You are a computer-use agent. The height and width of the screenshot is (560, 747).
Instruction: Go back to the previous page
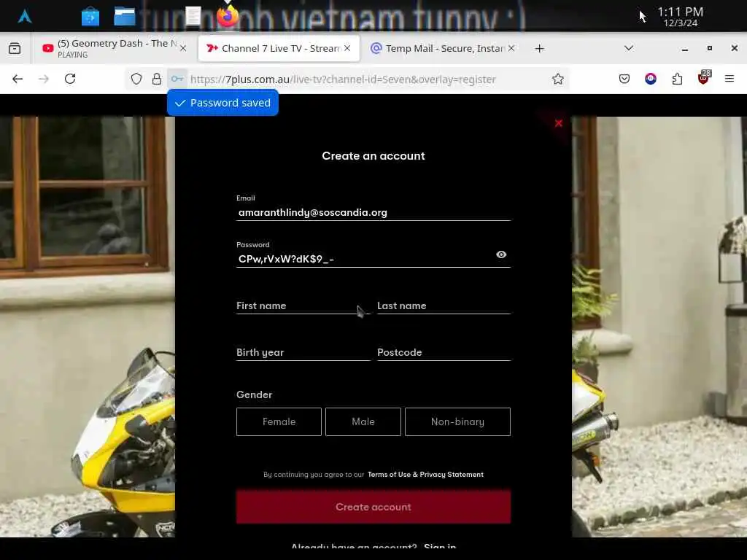click(x=18, y=79)
